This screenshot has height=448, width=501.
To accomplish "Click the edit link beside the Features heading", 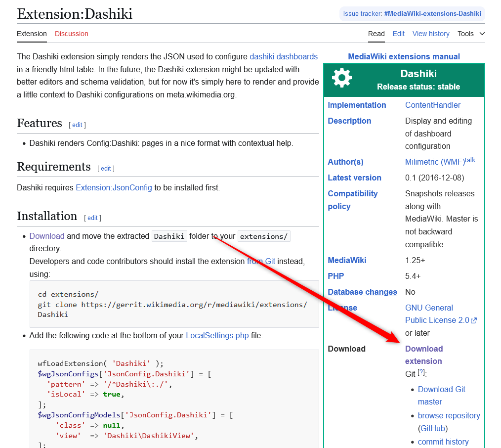I will pos(77,125).
